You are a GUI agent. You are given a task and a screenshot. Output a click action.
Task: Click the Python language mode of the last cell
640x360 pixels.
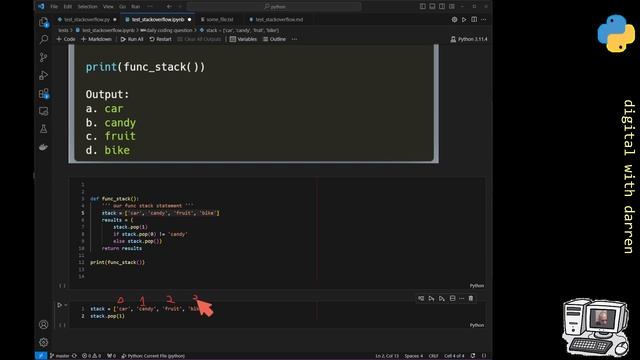(x=477, y=325)
